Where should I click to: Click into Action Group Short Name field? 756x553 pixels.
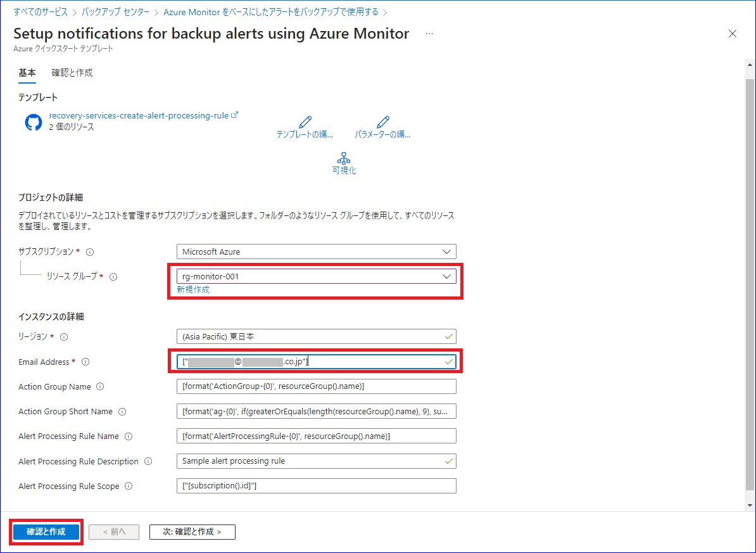(317, 411)
